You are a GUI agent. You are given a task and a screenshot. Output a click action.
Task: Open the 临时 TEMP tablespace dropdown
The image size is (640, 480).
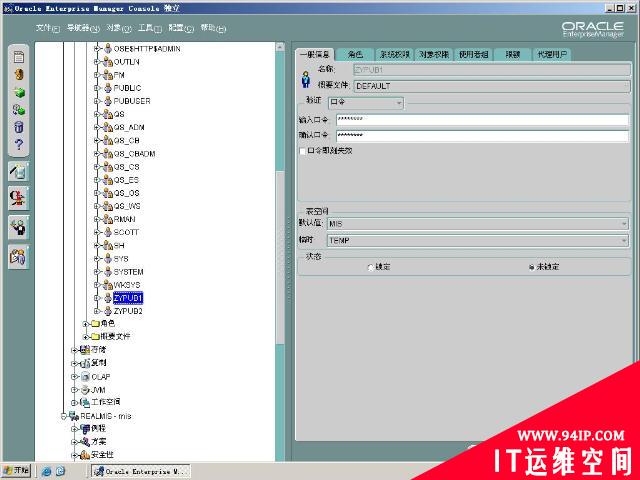pyautogui.click(x=478, y=240)
